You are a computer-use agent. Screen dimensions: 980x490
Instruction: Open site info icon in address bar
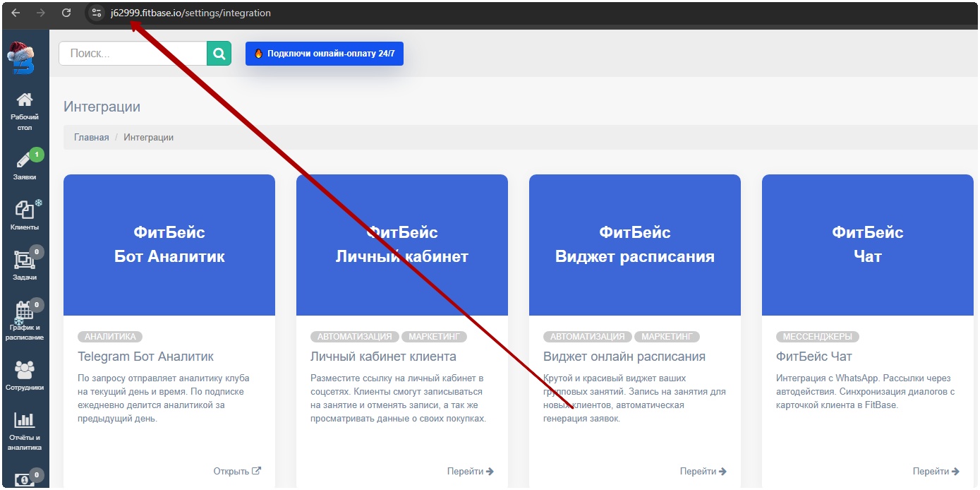coord(97,13)
